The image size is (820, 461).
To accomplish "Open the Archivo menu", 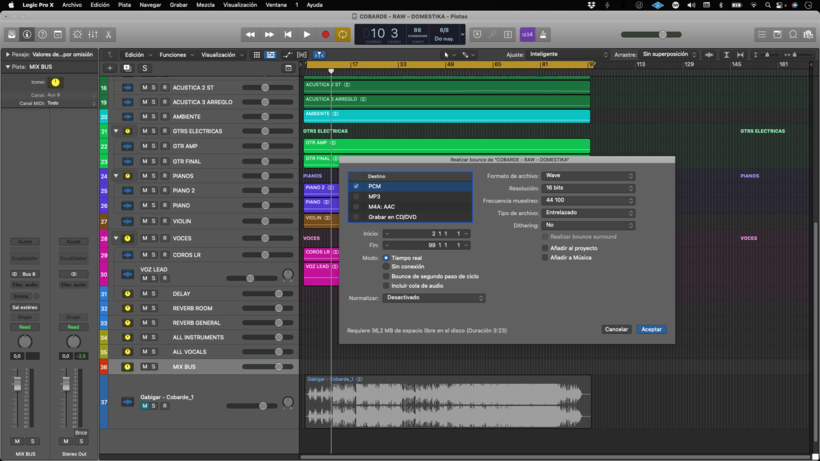I will 72,5.
